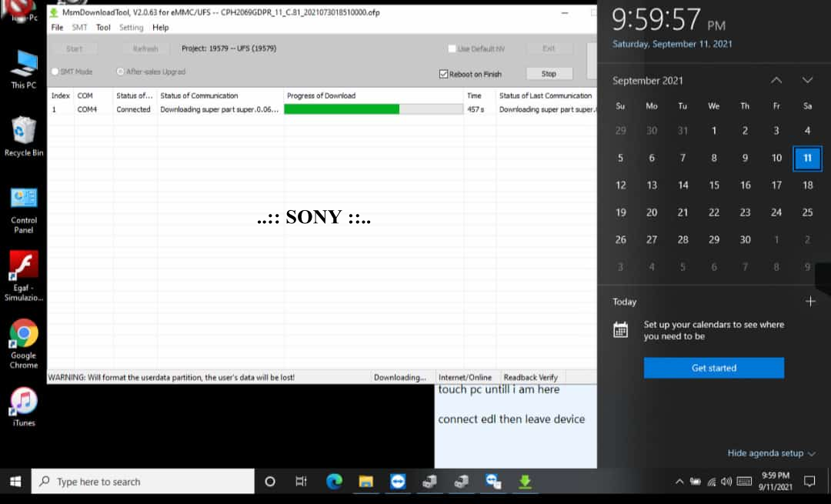
Task: Open File menu in MsmDownloadTool
Action: tap(57, 28)
